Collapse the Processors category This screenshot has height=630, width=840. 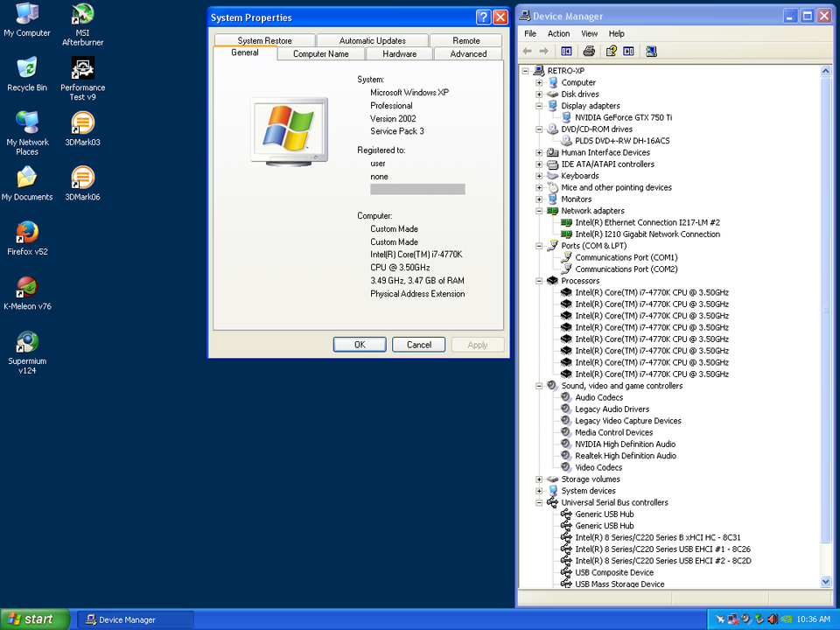tap(540, 281)
